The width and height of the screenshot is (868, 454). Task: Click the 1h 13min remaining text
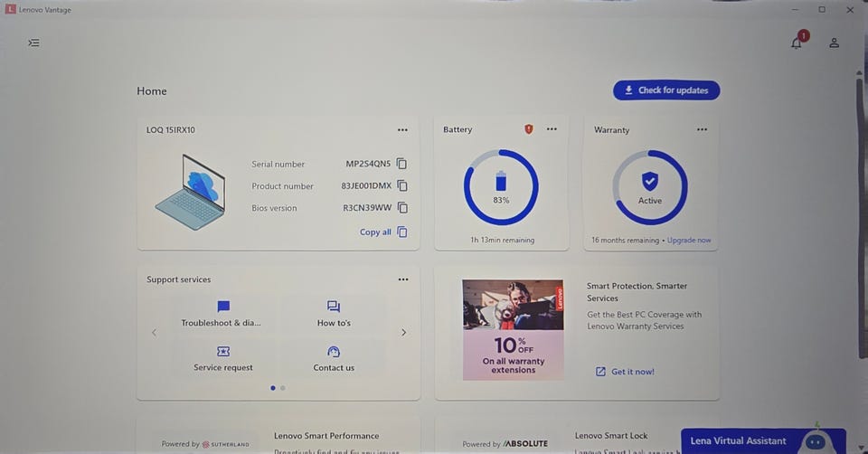(503, 241)
